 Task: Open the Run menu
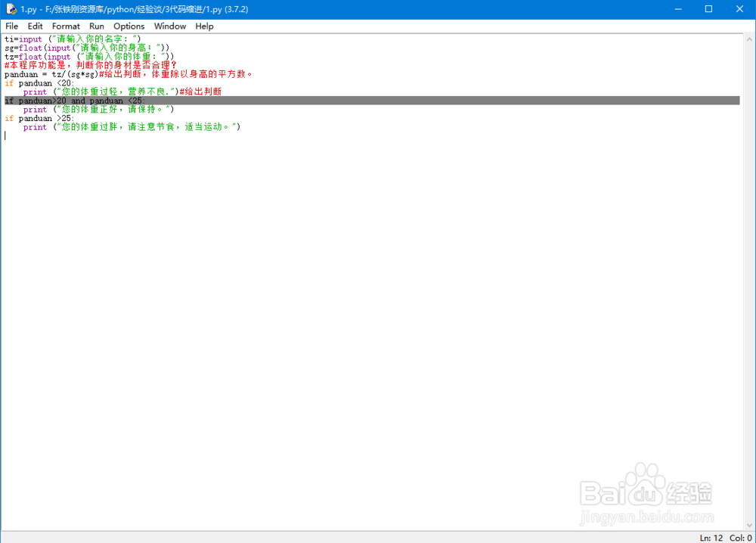pyautogui.click(x=97, y=26)
